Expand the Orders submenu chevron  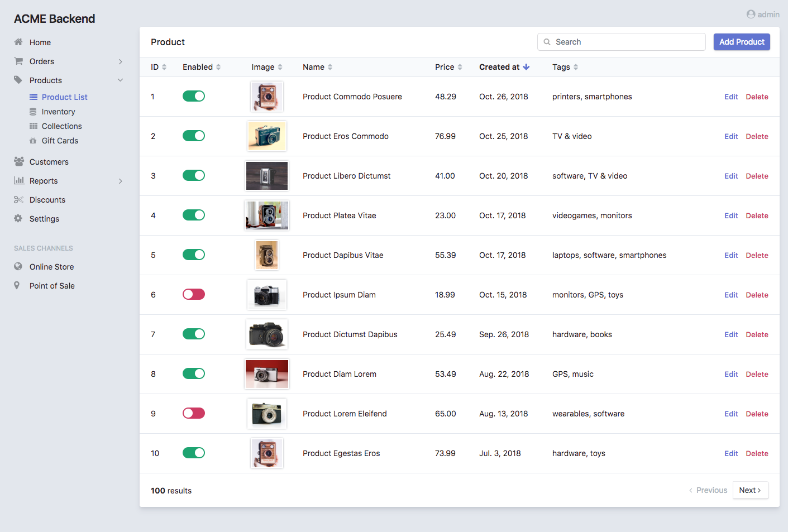pos(120,61)
